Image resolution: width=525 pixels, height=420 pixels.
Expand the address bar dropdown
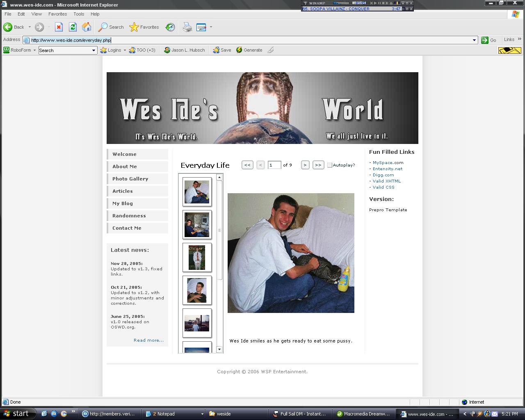[474, 40]
